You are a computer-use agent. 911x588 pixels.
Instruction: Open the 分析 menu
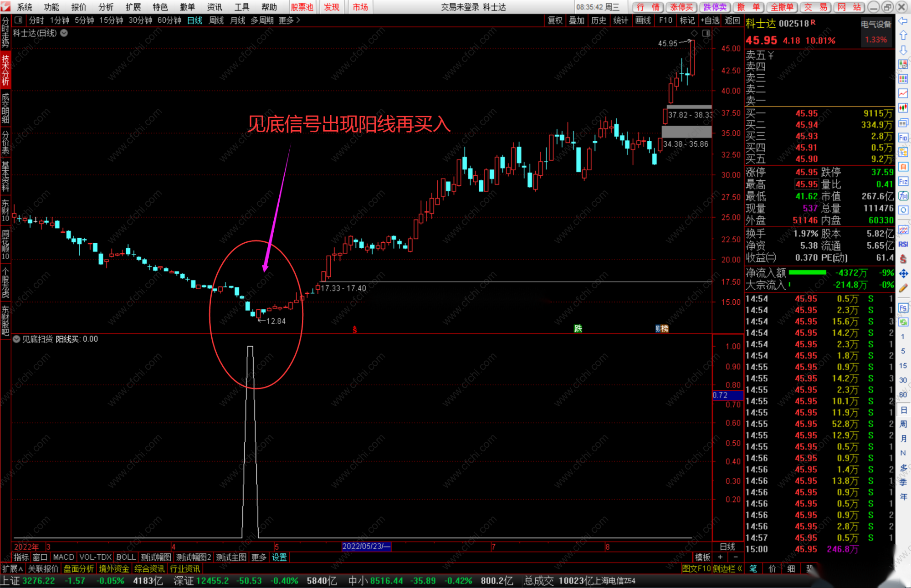(x=106, y=7)
